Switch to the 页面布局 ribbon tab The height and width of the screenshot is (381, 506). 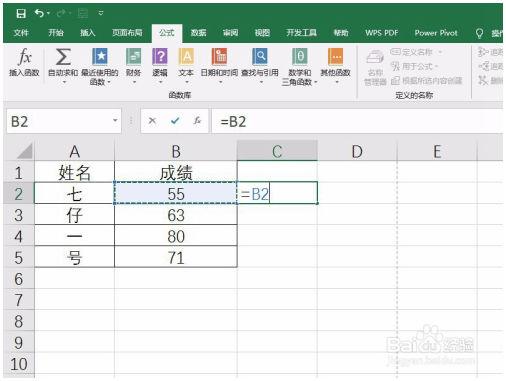coord(127,33)
